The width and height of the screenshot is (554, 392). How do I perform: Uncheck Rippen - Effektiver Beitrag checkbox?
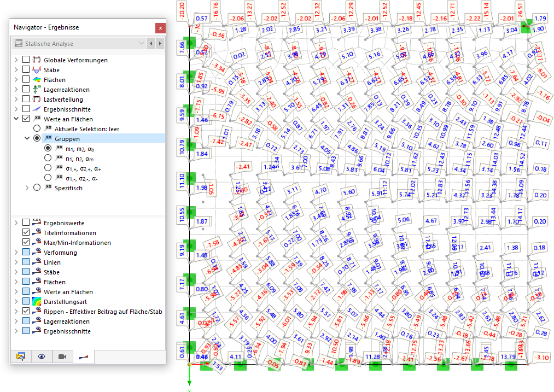[26, 311]
